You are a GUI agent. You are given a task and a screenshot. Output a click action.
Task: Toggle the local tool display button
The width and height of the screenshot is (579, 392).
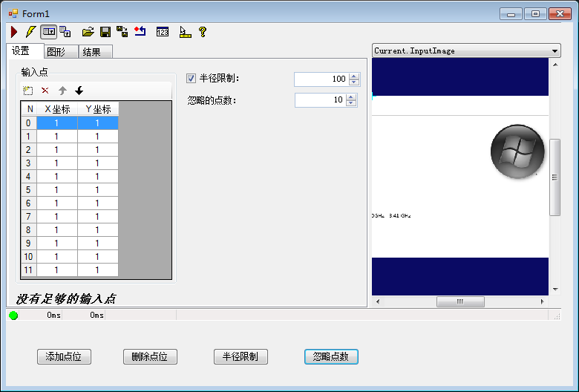pyautogui.click(x=49, y=32)
